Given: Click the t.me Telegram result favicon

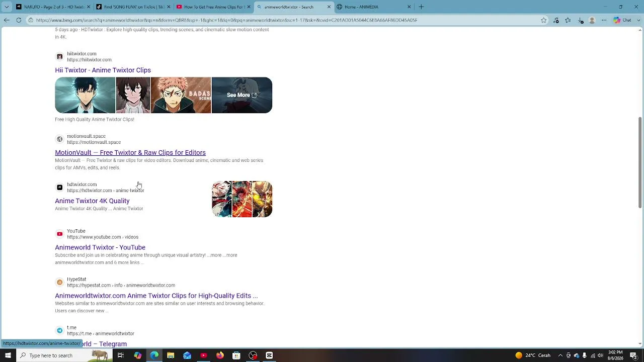Looking at the screenshot, I should (x=59, y=330).
